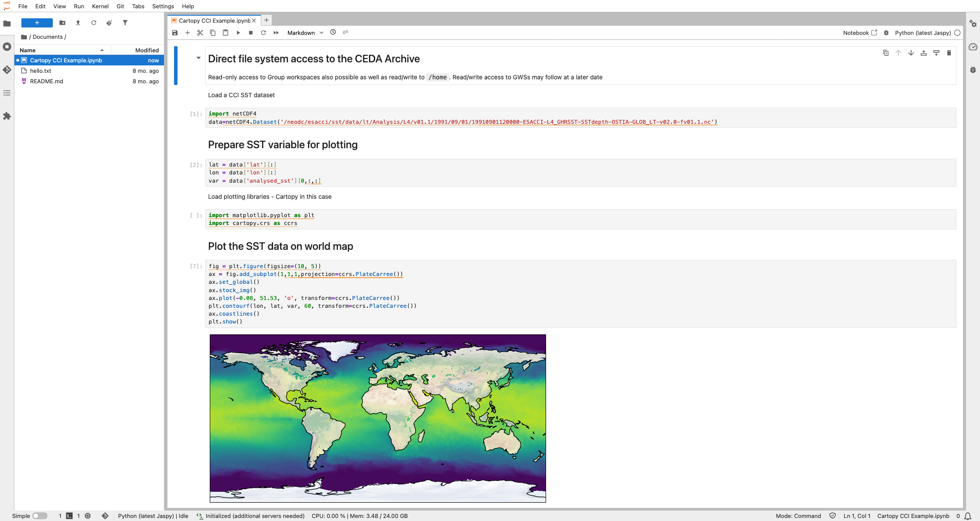
Task: Open the debugger panel bug icon
Action: coord(973,70)
